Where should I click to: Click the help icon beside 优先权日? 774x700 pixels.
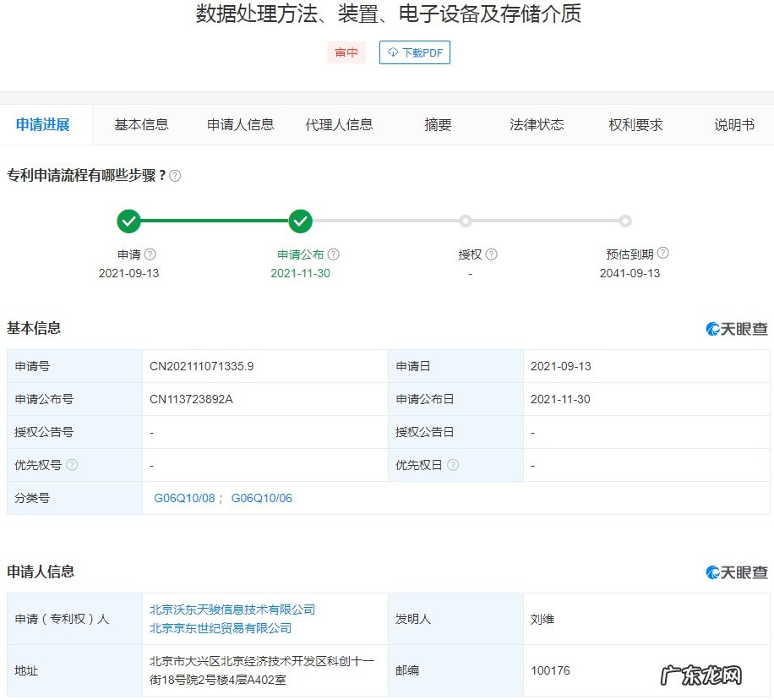[455, 465]
